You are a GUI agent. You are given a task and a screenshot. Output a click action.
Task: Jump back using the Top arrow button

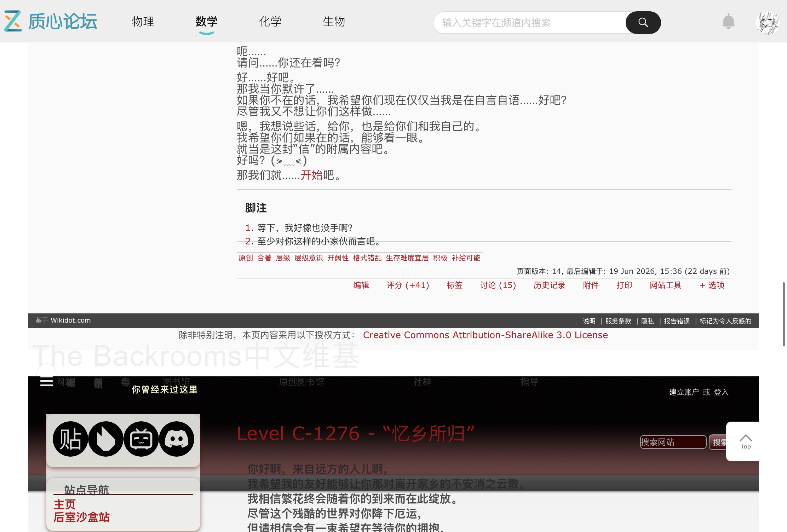746,441
